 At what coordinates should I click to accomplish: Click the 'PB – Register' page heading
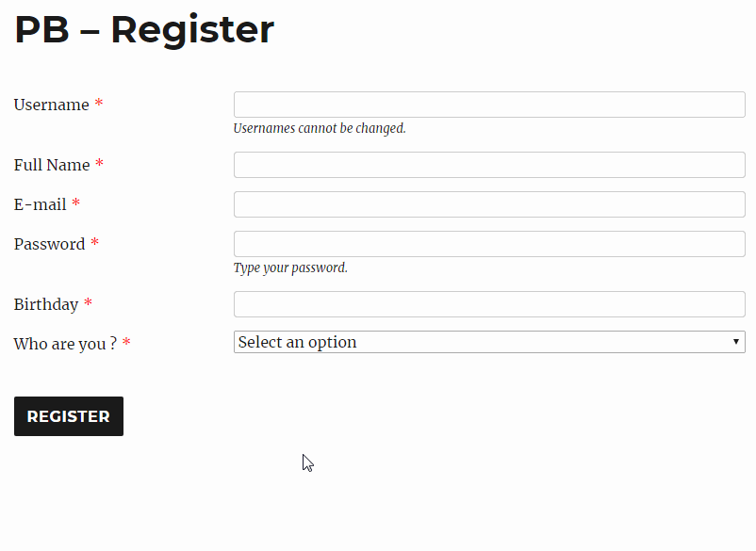pyautogui.click(x=144, y=30)
